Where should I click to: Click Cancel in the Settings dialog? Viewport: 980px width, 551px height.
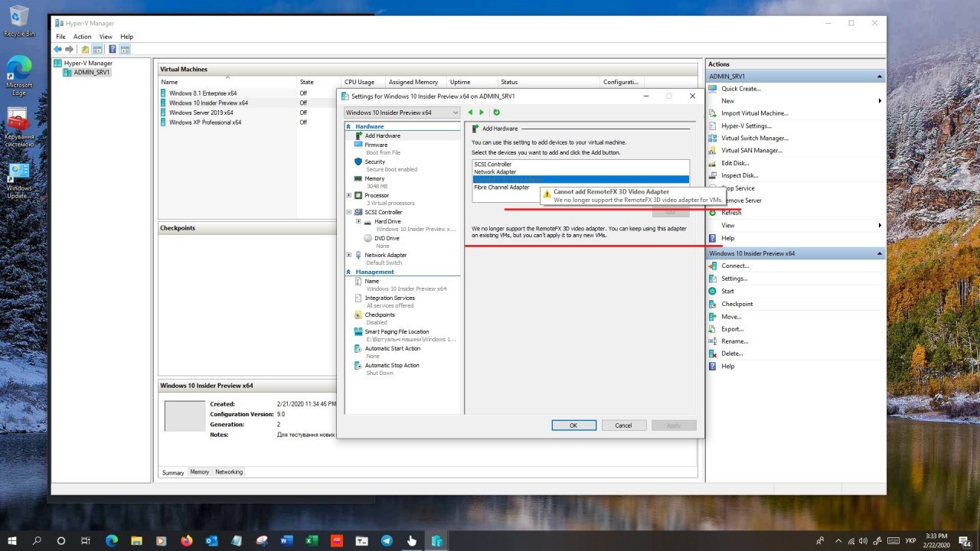624,425
